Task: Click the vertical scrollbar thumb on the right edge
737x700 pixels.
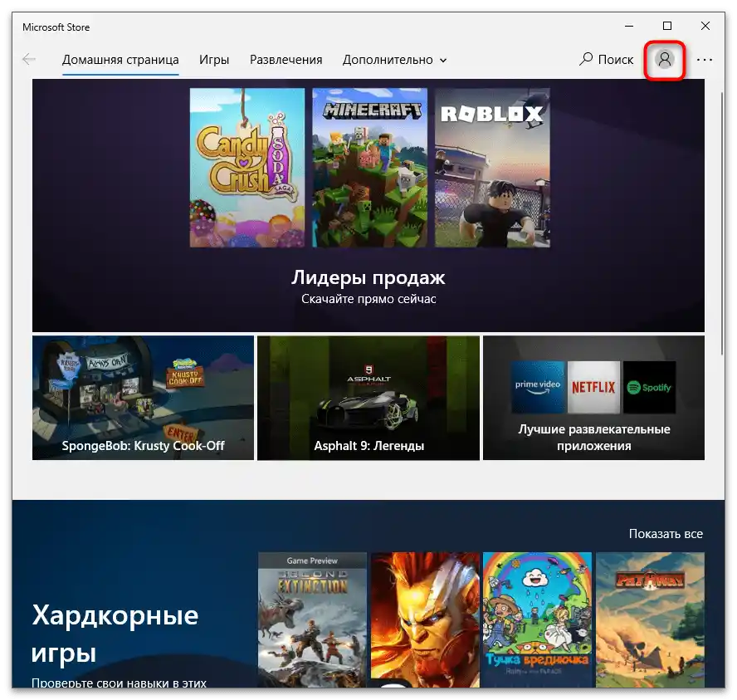Action: (722, 223)
